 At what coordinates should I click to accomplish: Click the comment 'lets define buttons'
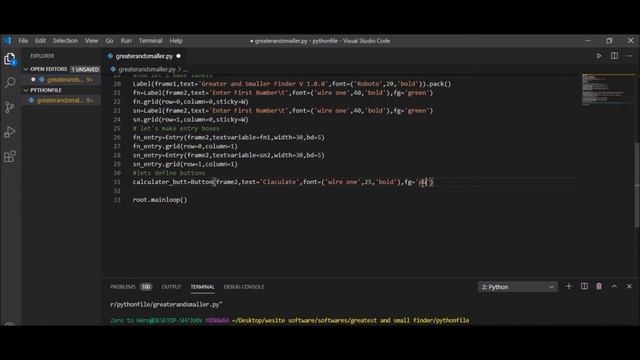pos(169,173)
